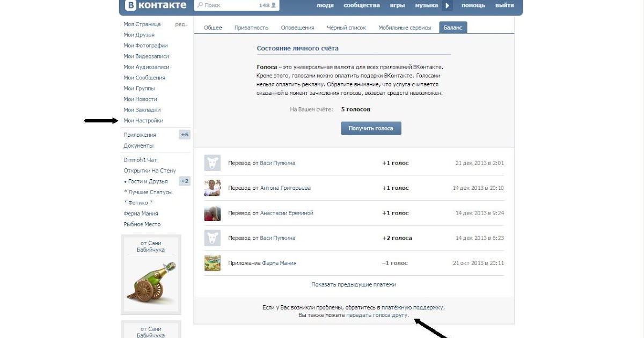Click the VKontakte logo in header

click(x=156, y=5)
